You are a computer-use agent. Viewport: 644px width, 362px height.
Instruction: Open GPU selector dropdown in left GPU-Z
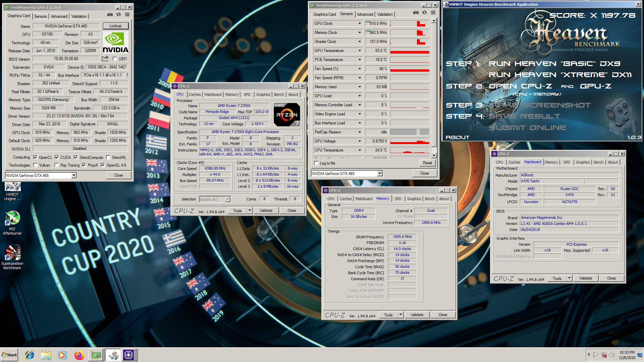click(74, 175)
